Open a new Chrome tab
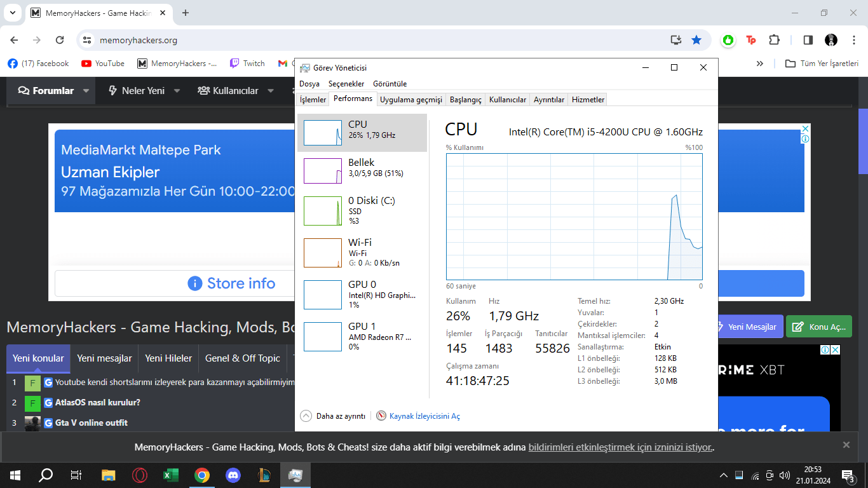This screenshot has width=868, height=488. (x=186, y=13)
